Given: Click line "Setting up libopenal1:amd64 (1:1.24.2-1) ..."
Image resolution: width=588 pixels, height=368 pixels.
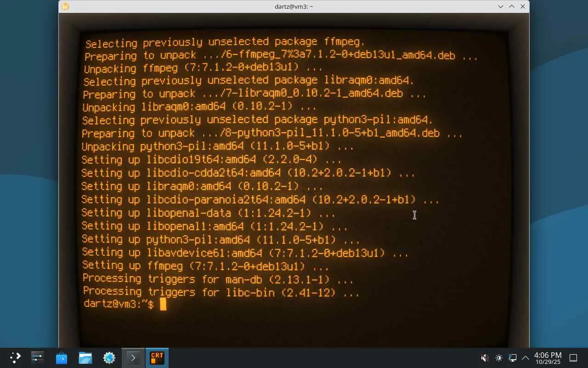Looking at the screenshot, I should click(215, 226).
